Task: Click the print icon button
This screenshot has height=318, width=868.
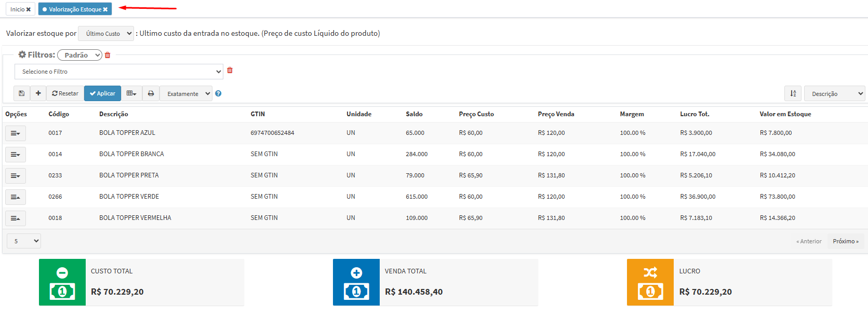Action: point(151,93)
